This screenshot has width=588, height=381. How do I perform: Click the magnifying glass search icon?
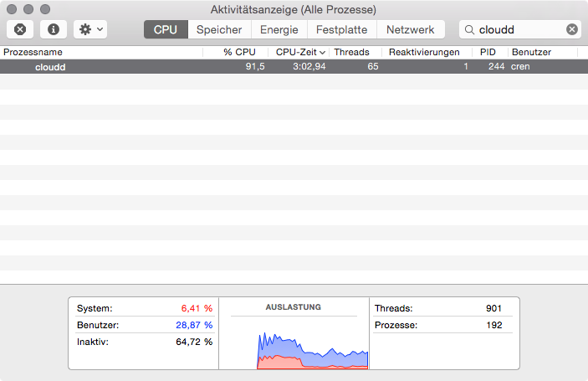point(469,29)
